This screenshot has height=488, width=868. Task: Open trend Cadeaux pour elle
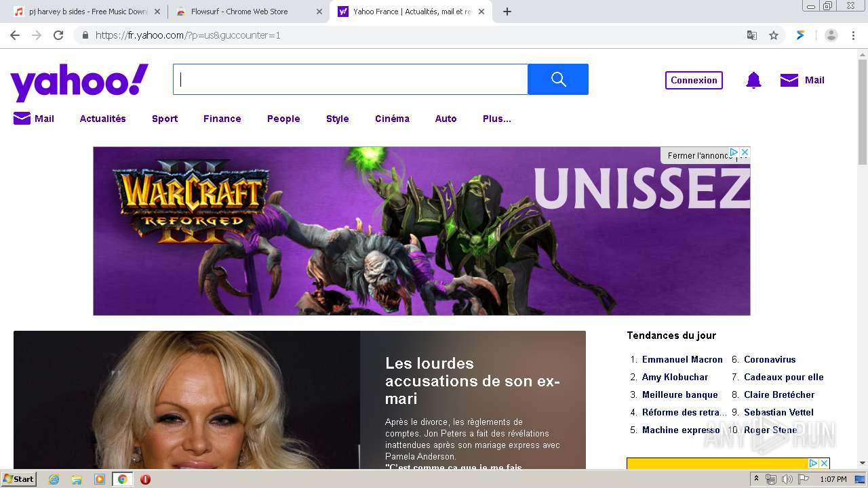coord(783,377)
